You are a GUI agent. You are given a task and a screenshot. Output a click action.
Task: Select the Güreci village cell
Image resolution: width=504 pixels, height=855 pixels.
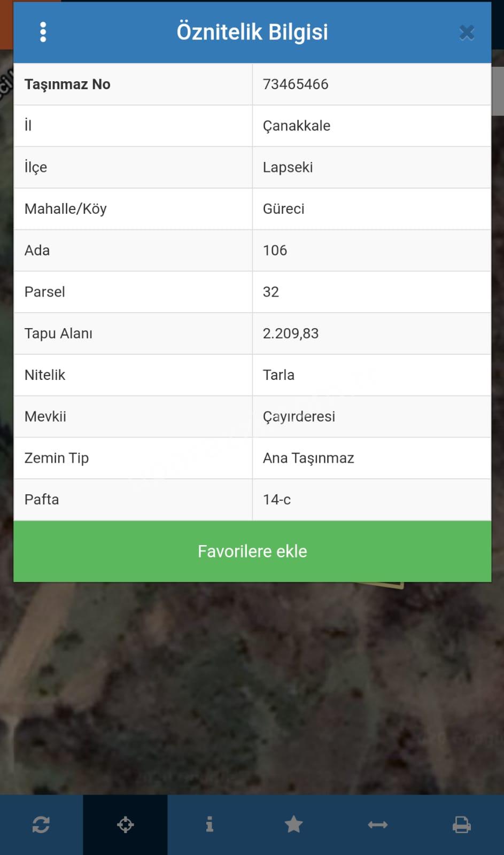click(371, 209)
